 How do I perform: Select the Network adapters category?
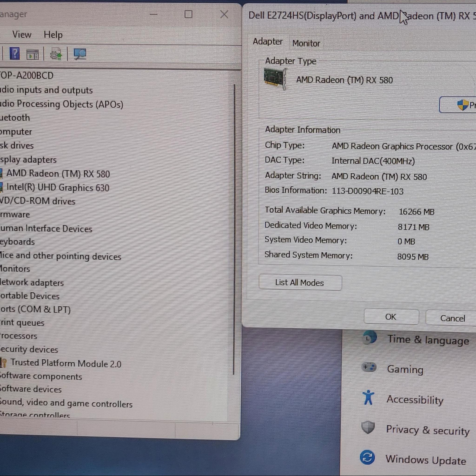pos(32,283)
